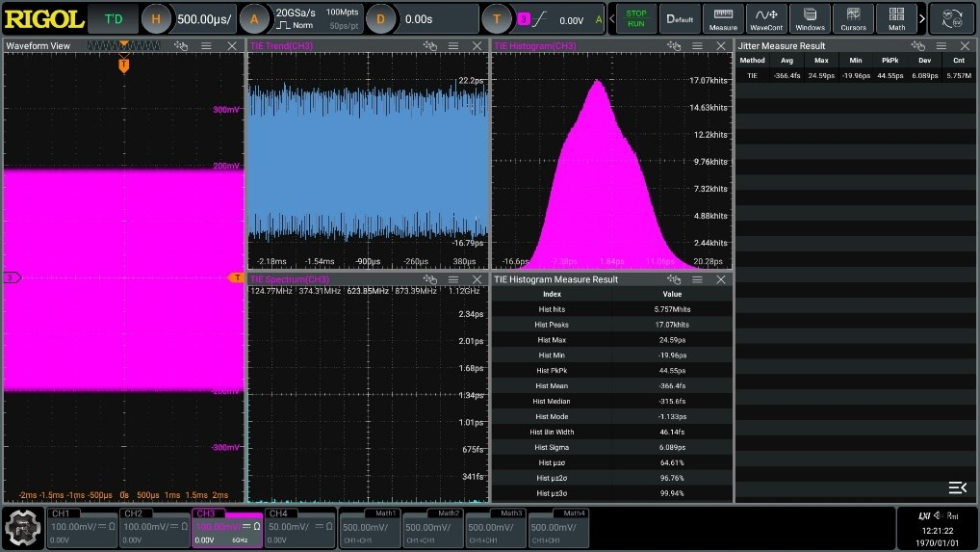
Task: Select the Hist Sigma row
Action: [612, 447]
